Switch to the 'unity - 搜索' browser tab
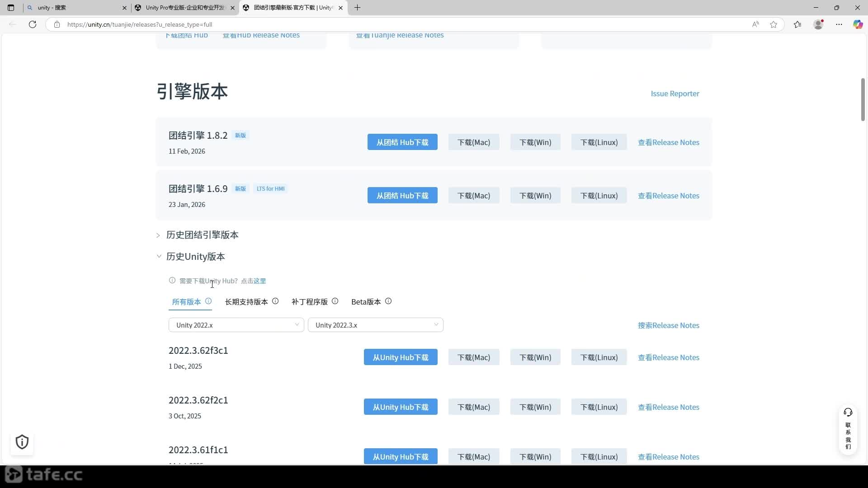 [77, 8]
